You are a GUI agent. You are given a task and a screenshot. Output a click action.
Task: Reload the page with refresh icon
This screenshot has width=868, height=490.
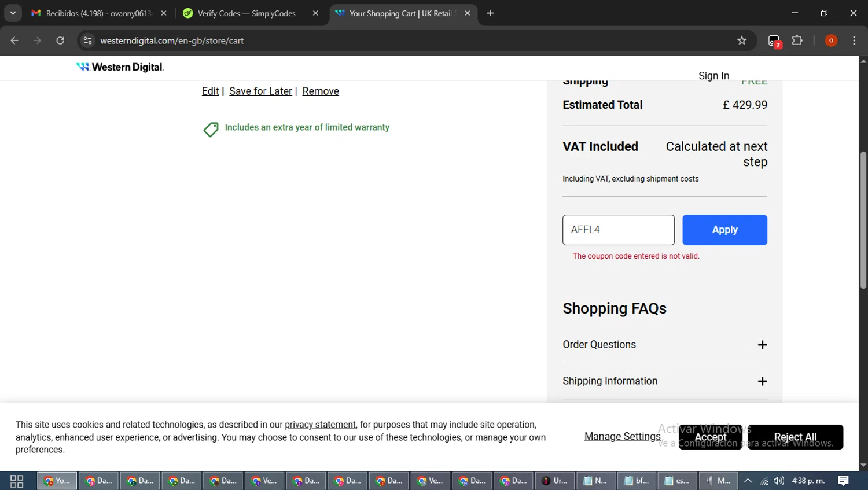pyautogui.click(x=60, y=40)
